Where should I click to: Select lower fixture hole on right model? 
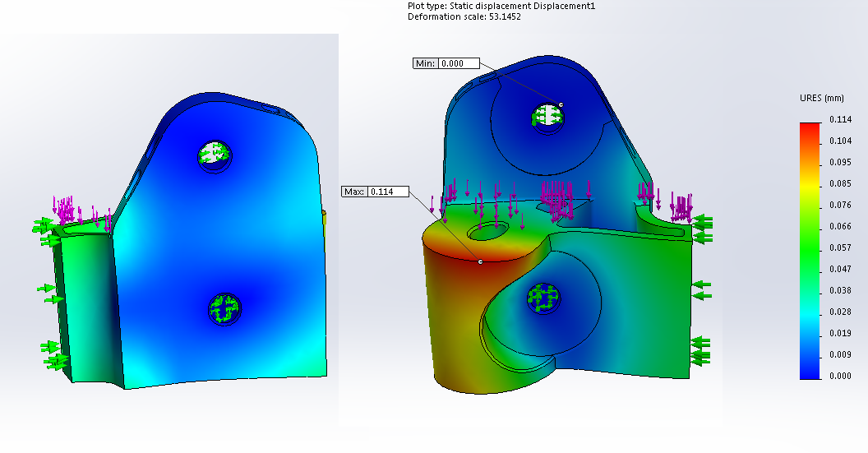coord(543,298)
